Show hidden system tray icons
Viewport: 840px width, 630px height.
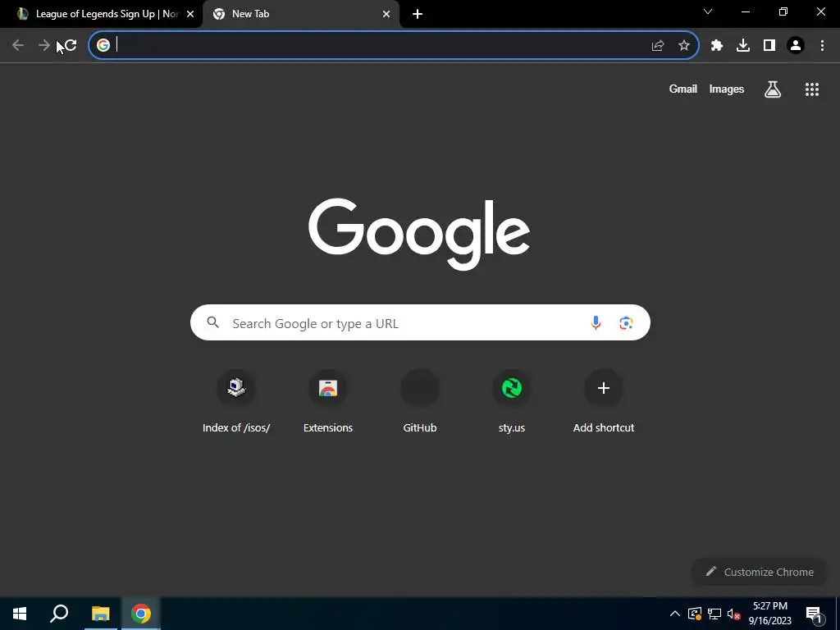674,614
